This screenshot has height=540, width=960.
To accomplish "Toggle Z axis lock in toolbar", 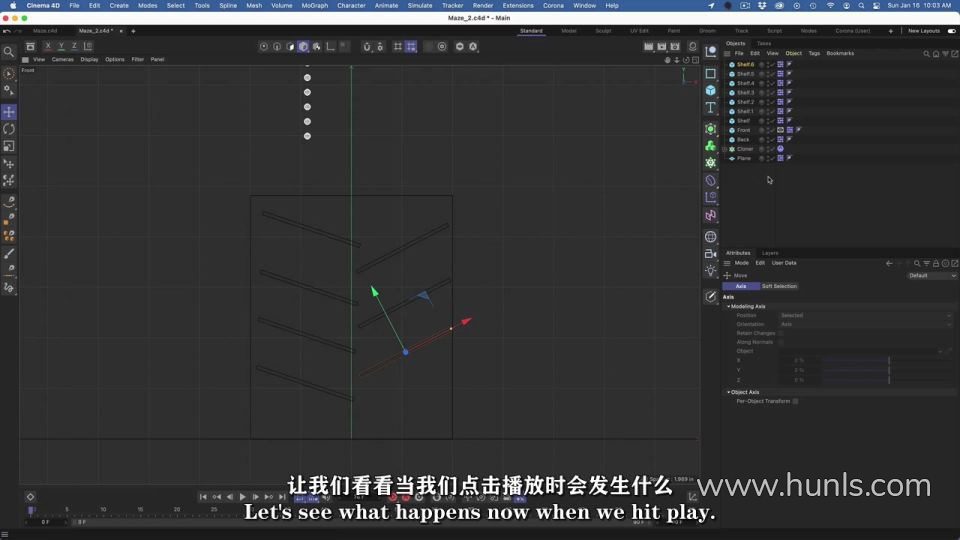I will click(x=74, y=46).
